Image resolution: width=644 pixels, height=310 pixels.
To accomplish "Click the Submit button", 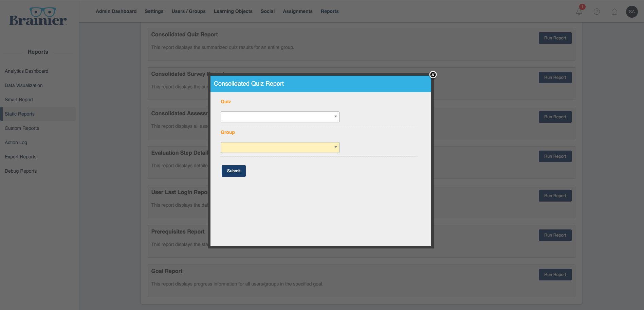I will [234, 171].
